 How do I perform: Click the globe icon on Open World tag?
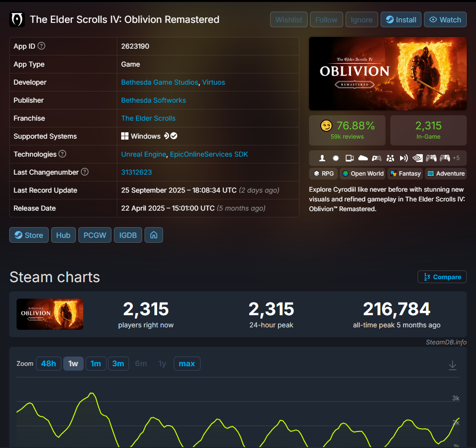pos(345,174)
